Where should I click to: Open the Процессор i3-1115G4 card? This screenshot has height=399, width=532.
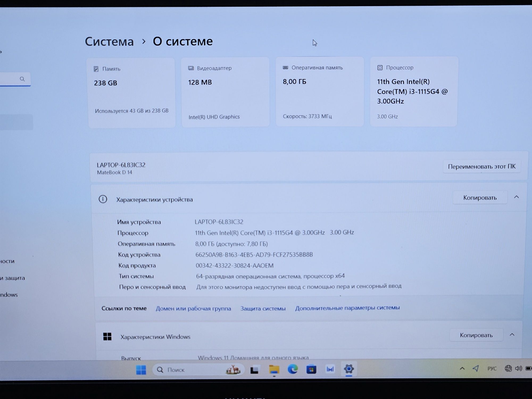pyautogui.click(x=414, y=91)
